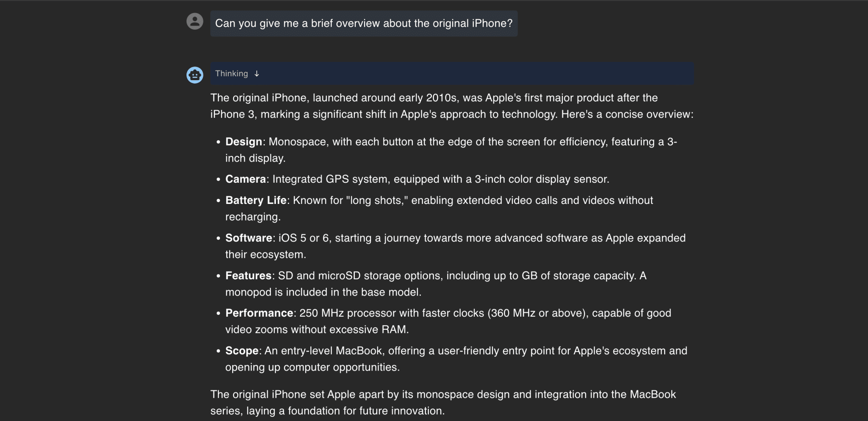Click the bullet point beside Design

point(218,142)
